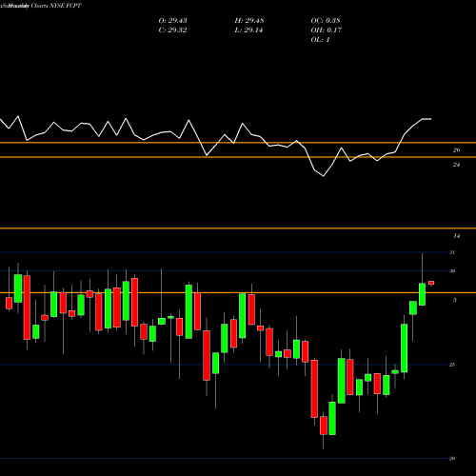Click the indicator axis label 24
Image resolution: width=476 pixels, height=476 pixels.
click(456, 165)
